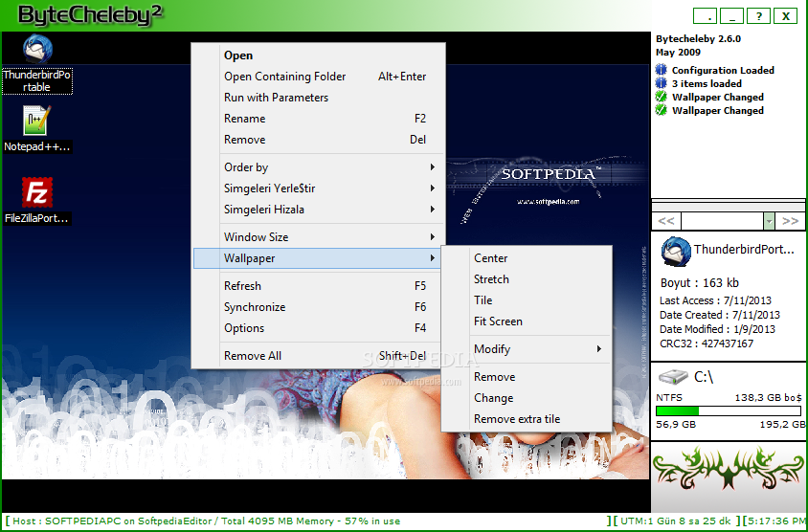Click the underscore minimize button

(731, 16)
